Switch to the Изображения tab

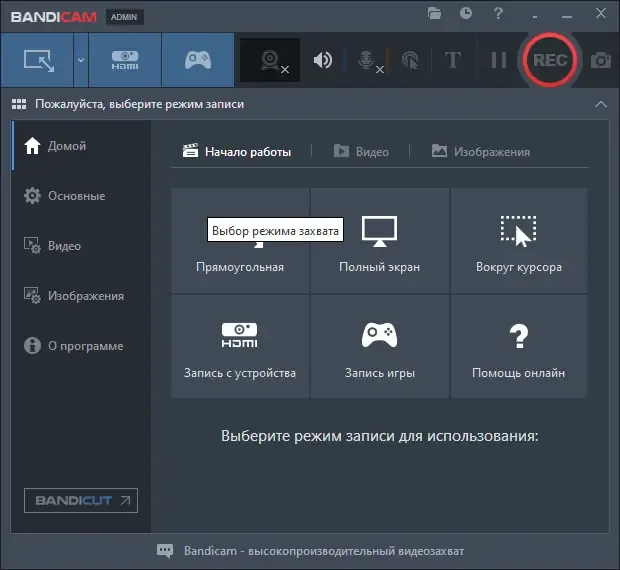[x=480, y=152]
